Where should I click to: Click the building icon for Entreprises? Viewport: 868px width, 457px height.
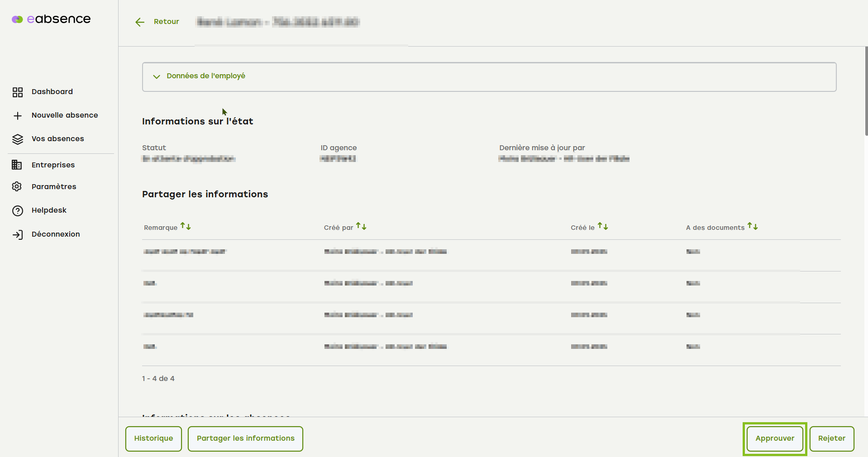tap(17, 165)
